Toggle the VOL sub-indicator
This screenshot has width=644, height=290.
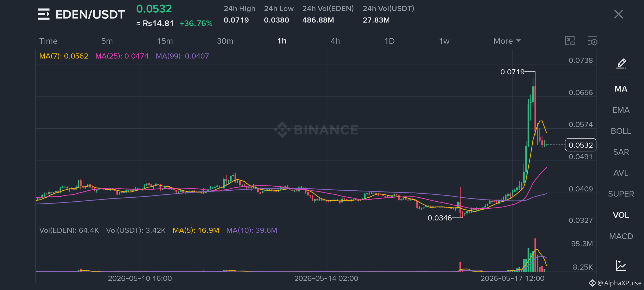pyautogui.click(x=621, y=215)
